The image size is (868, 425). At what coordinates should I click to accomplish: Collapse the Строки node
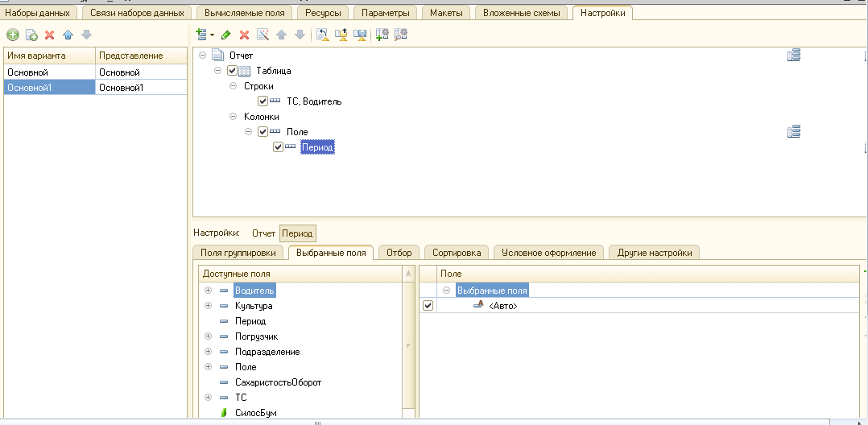(233, 86)
